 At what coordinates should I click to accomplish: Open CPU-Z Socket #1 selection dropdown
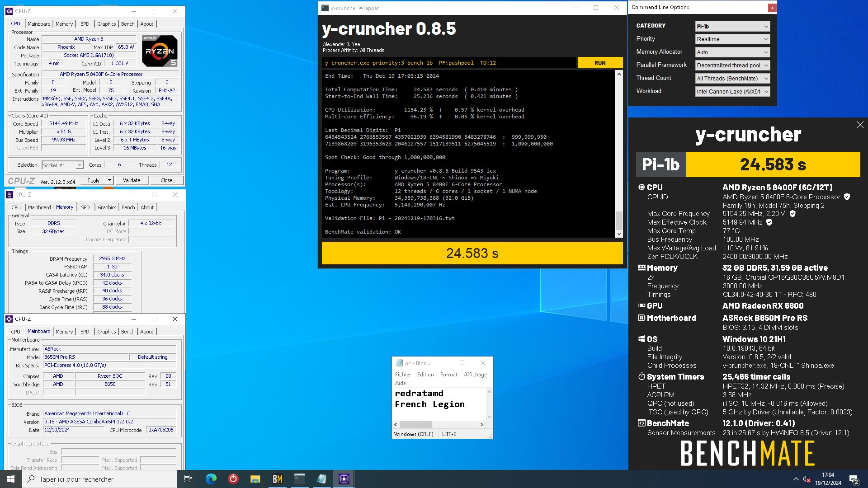(x=63, y=165)
